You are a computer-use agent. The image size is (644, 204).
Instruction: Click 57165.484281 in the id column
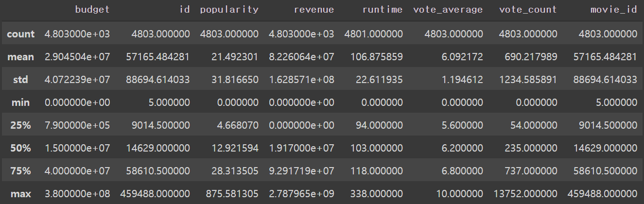point(158,57)
